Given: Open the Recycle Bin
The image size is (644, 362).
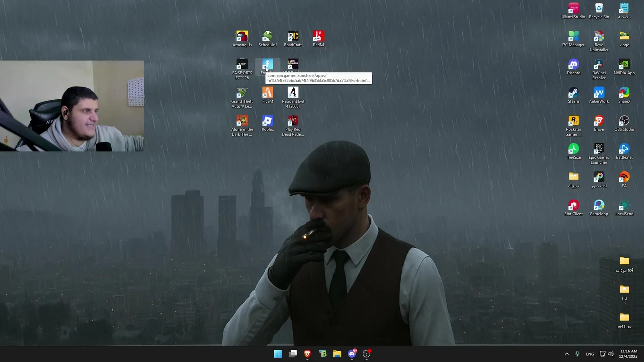Looking at the screenshot, I should [x=599, y=11].
